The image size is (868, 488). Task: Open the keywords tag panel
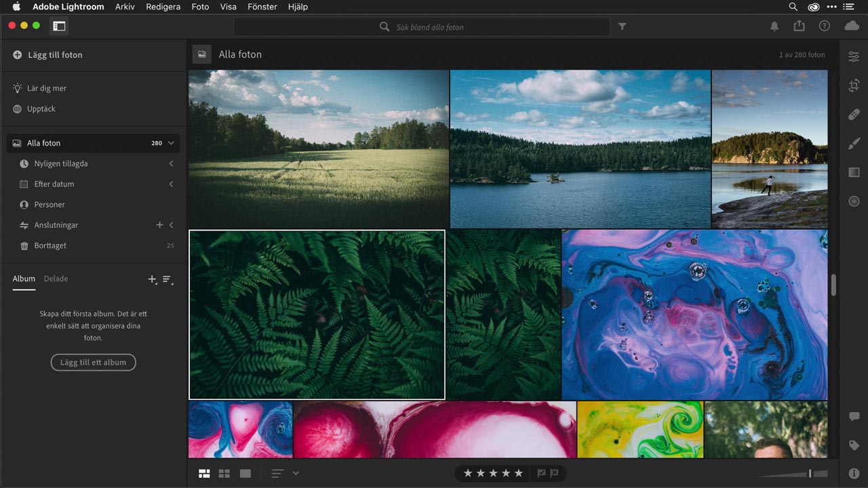point(854,445)
